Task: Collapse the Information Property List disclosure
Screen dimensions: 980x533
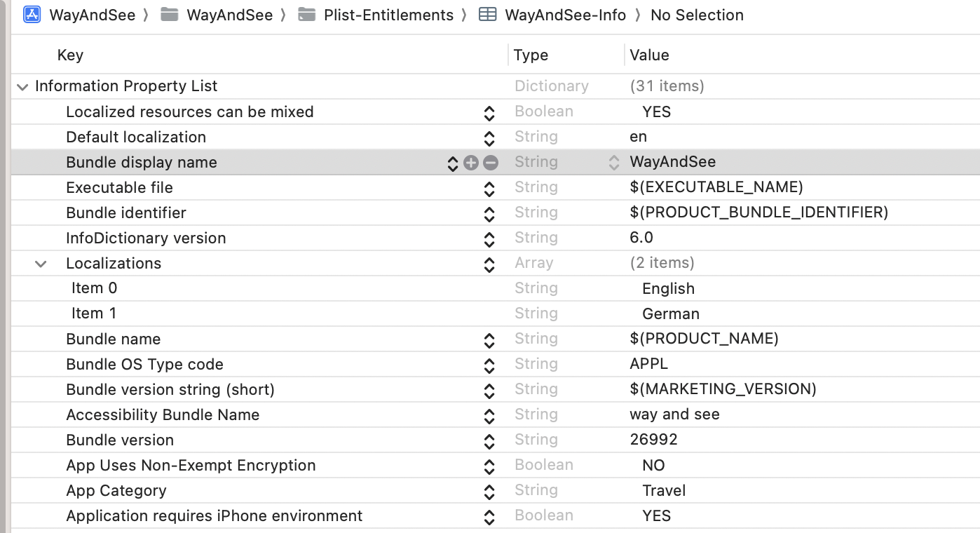Action: [x=22, y=87]
